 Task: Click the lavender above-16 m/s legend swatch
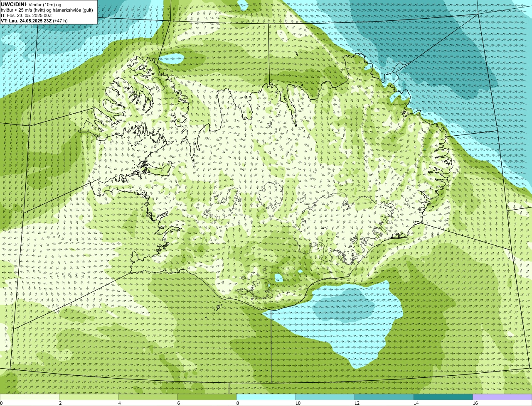pos(502,397)
